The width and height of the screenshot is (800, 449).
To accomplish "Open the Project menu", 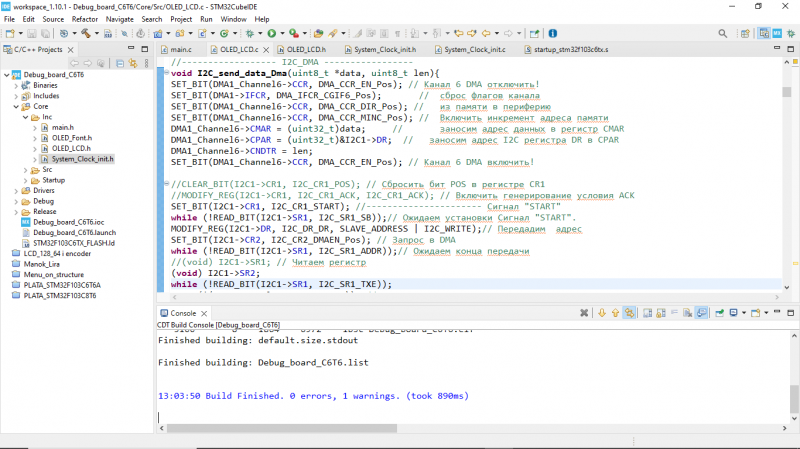I will [181, 18].
